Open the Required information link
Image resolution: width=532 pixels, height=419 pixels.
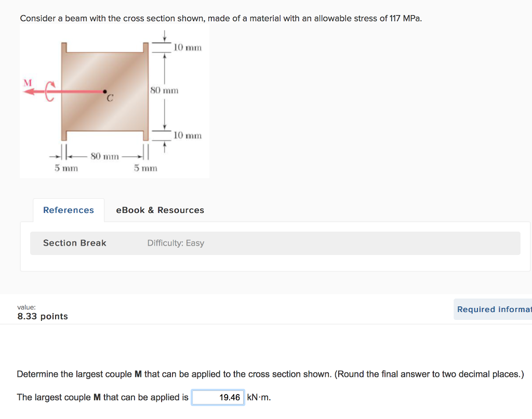click(x=494, y=309)
